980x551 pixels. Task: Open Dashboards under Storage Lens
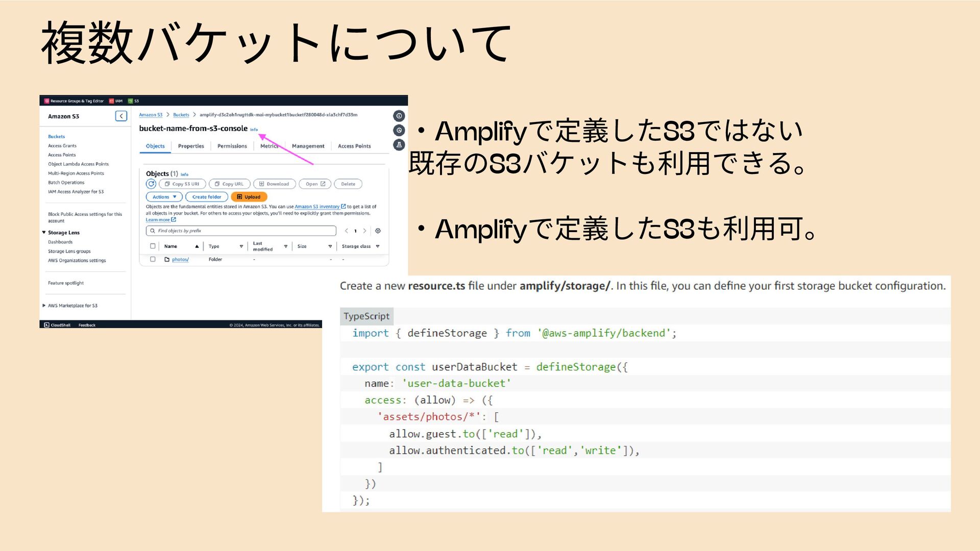tap(60, 242)
